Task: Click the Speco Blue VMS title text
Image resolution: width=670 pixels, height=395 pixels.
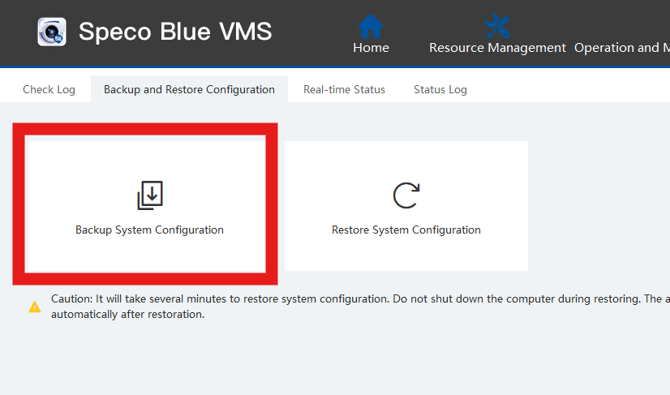Action: (175, 32)
